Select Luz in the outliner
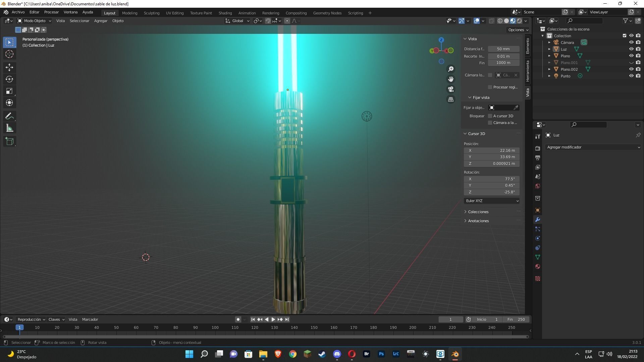Image resolution: width=644 pixels, height=362 pixels. click(564, 49)
